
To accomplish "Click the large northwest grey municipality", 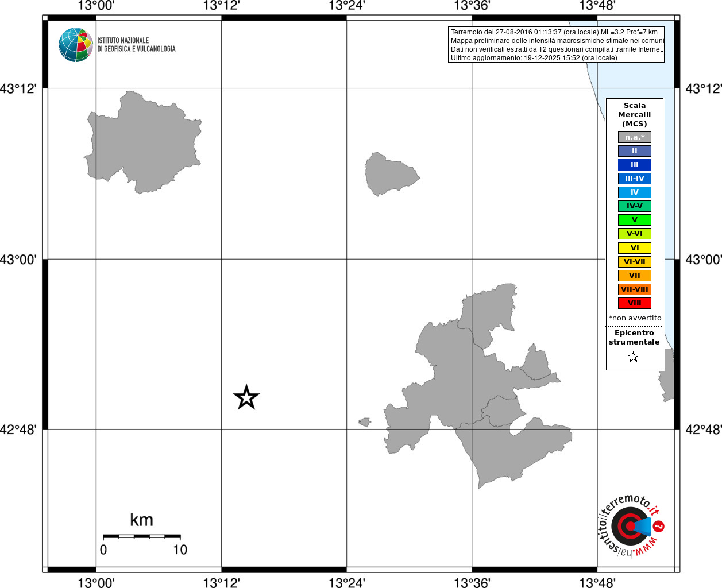I will [144, 144].
